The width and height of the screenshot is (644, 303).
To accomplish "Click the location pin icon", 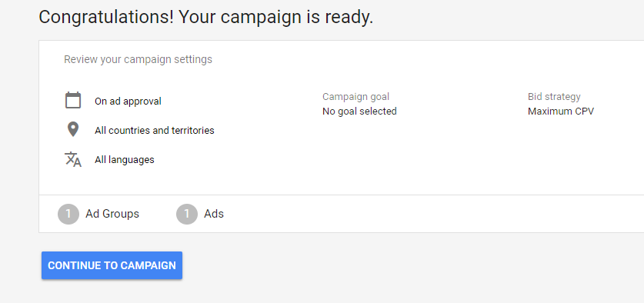I will tap(73, 130).
